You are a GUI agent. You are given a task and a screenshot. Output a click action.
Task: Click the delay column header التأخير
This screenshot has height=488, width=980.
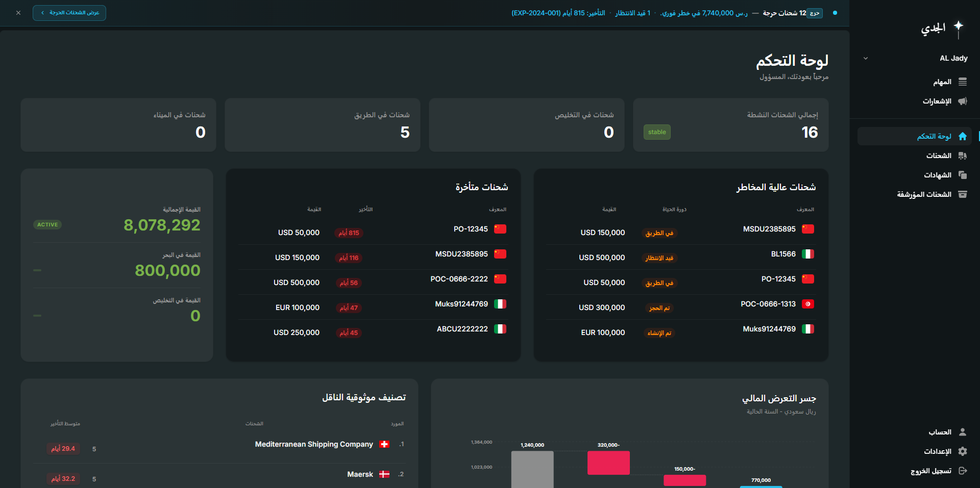pyautogui.click(x=365, y=210)
